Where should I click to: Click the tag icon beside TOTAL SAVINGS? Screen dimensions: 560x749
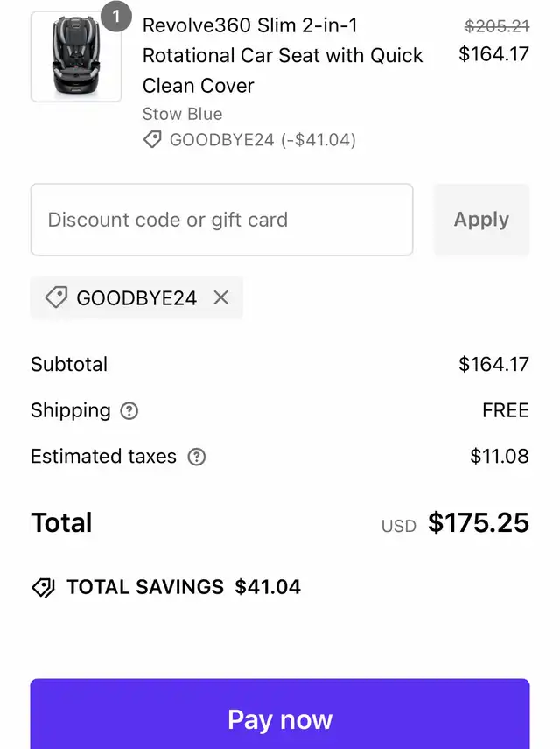coord(43,587)
